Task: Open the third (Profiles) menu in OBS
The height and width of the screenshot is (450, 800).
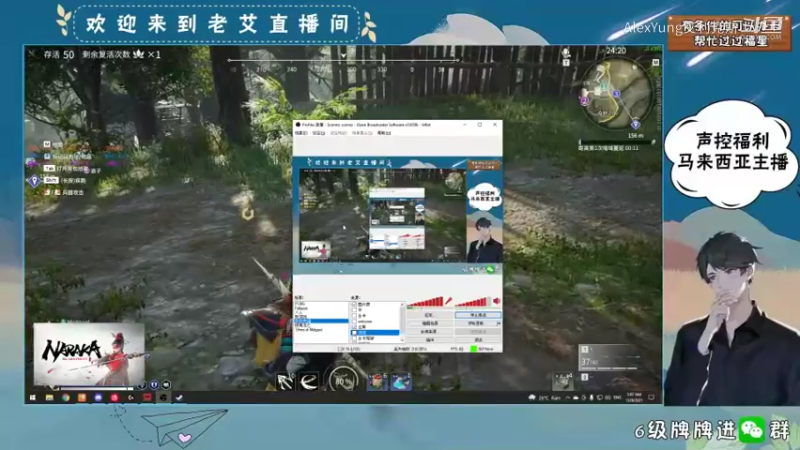Action: (338, 133)
